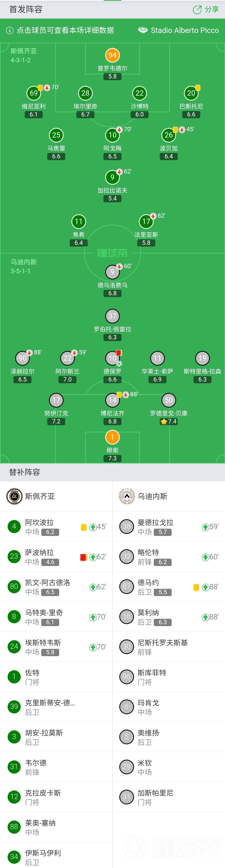Click the stadium icon next to Stadio Alberto Picco
Viewport: 225px width, 868px height.
coord(142,30)
